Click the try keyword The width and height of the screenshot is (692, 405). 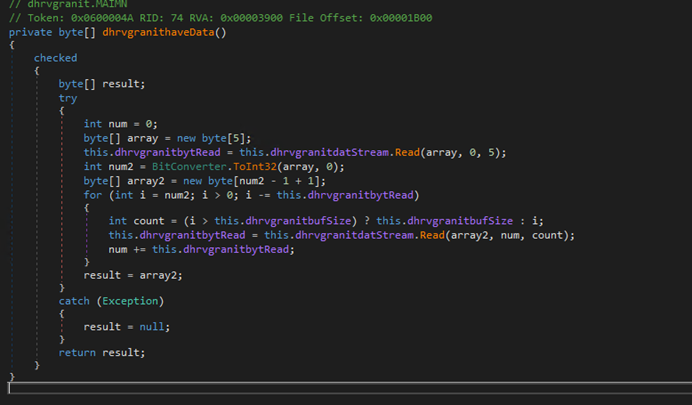(x=67, y=98)
